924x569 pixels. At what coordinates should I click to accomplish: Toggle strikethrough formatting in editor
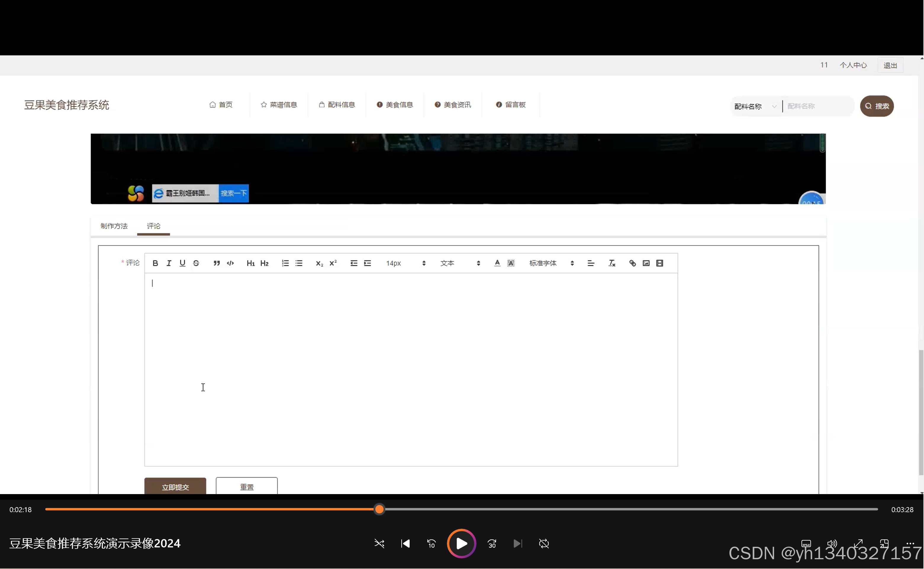coord(196,263)
